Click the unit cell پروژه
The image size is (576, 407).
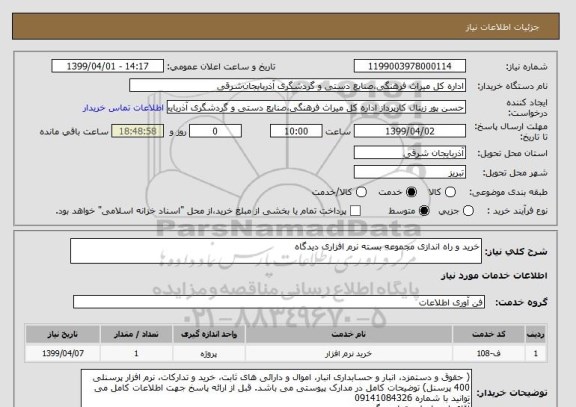click(x=209, y=354)
